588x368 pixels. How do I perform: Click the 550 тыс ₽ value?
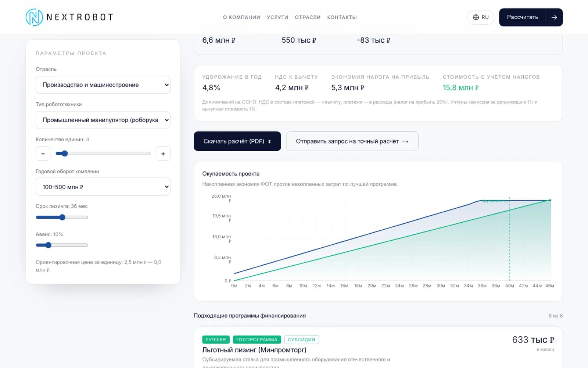pos(299,40)
